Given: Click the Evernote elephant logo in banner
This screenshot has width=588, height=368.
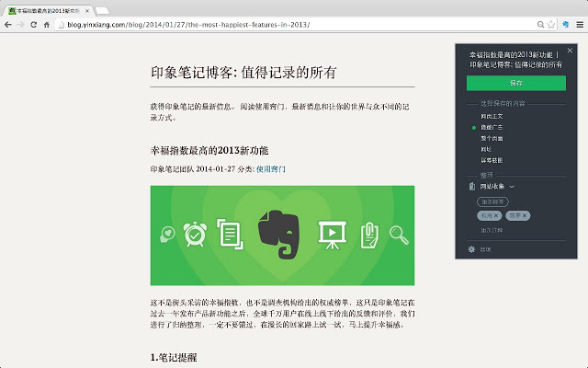Looking at the screenshot, I should click(x=278, y=235).
